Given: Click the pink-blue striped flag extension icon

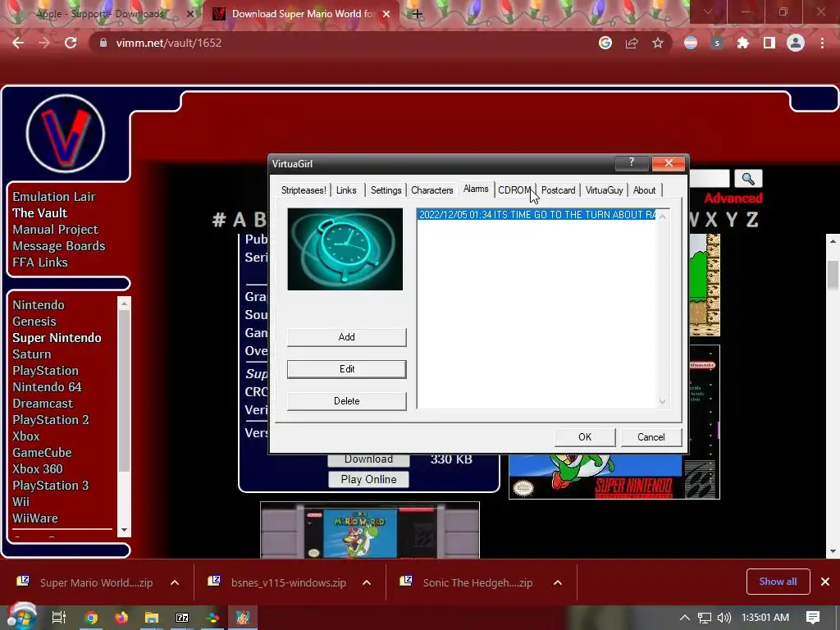Looking at the screenshot, I should [691, 43].
